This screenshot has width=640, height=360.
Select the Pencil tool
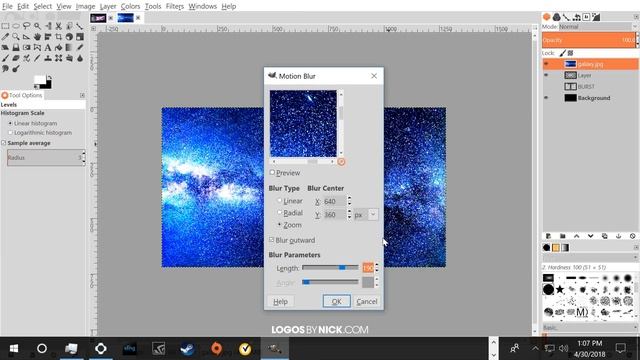point(80,47)
